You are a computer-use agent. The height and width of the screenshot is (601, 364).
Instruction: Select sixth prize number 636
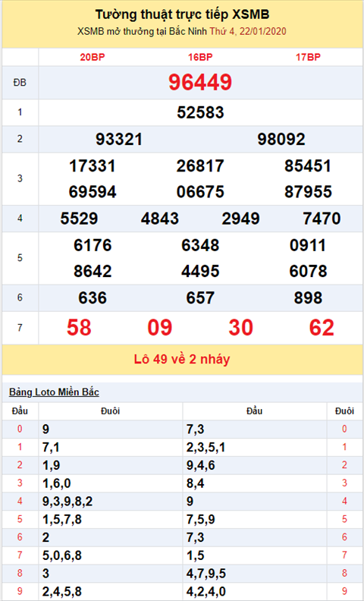(93, 298)
